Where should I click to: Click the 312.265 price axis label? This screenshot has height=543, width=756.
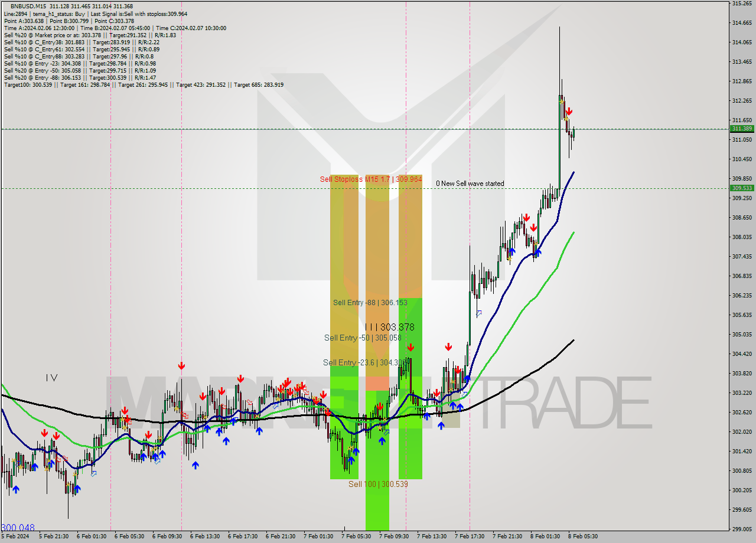pyautogui.click(x=742, y=101)
